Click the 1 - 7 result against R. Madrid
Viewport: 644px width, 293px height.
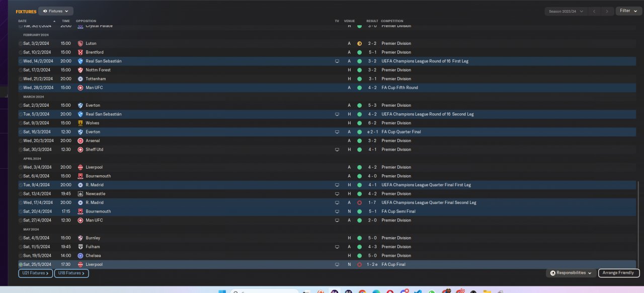[372, 202]
